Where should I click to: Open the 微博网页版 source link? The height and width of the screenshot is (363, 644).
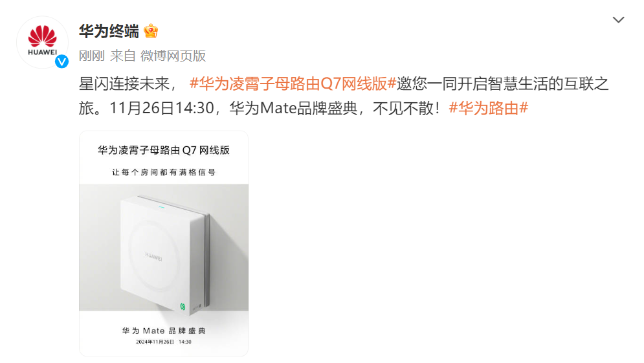(x=173, y=56)
